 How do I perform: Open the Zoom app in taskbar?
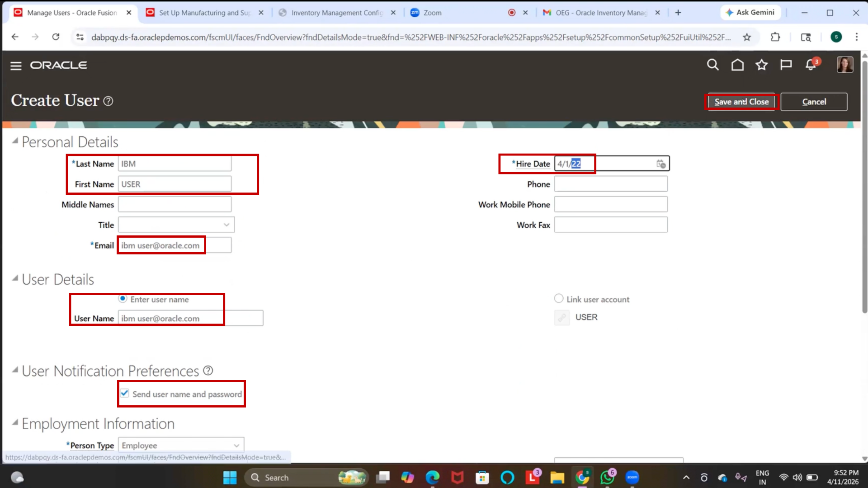coord(632,478)
